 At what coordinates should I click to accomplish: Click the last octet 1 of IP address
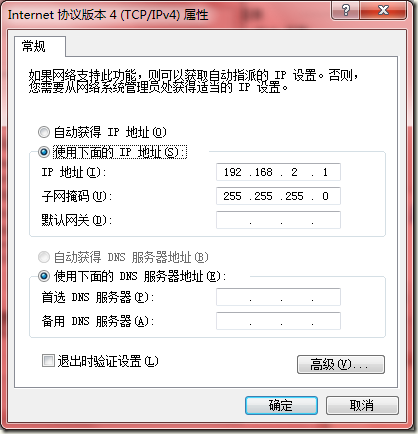pos(325,172)
